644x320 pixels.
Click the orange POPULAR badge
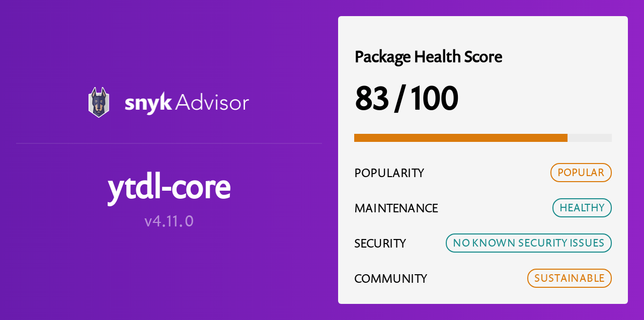(581, 173)
